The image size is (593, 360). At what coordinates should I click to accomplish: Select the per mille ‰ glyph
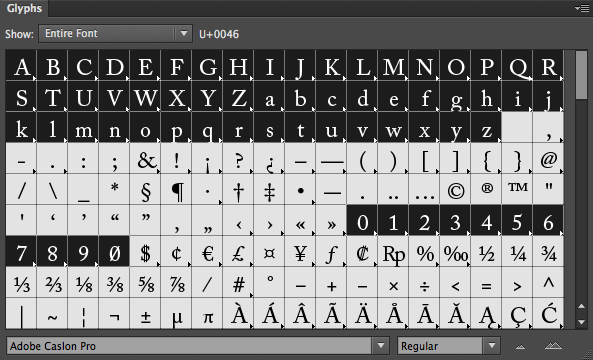point(455,252)
